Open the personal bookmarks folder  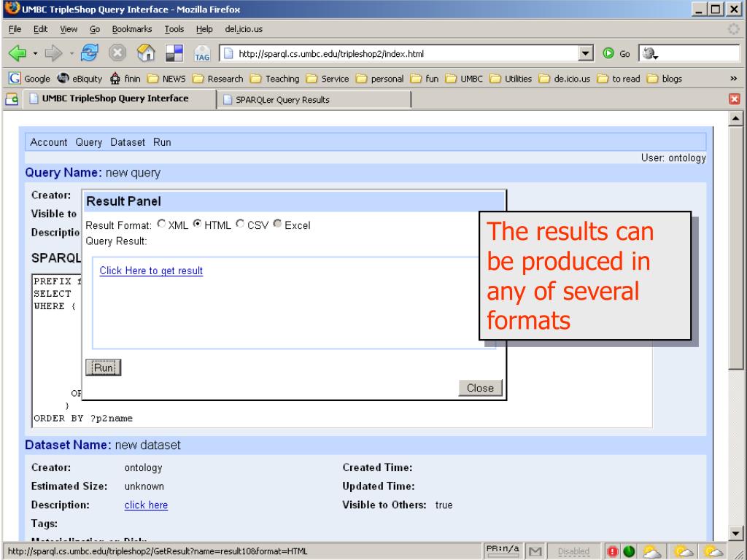pyautogui.click(x=380, y=79)
